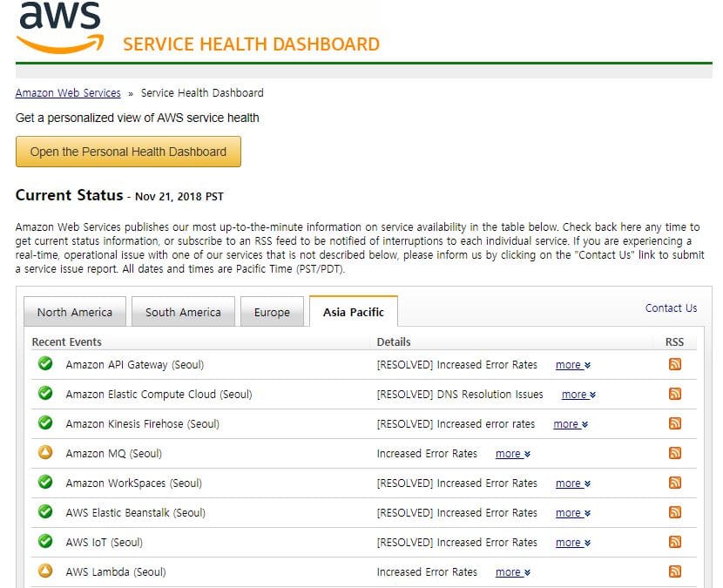The height and width of the screenshot is (588, 723).
Task: Click the green status icon for Amazon API Gateway
Action: [45, 363]
